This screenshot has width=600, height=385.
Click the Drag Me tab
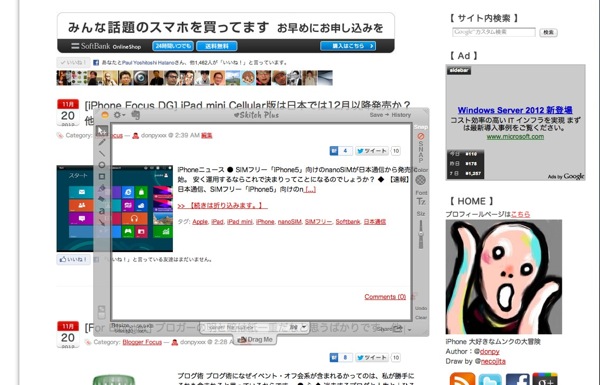(x=255, y=339)
